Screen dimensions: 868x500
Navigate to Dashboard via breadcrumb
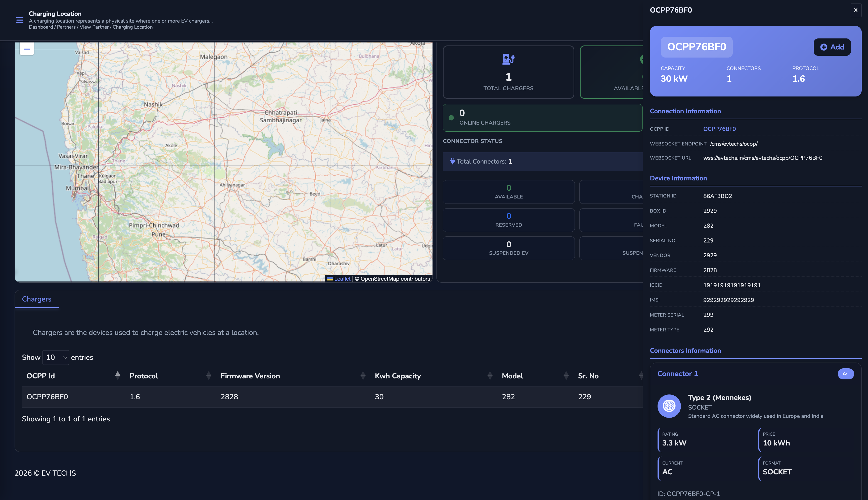point(40,27)
